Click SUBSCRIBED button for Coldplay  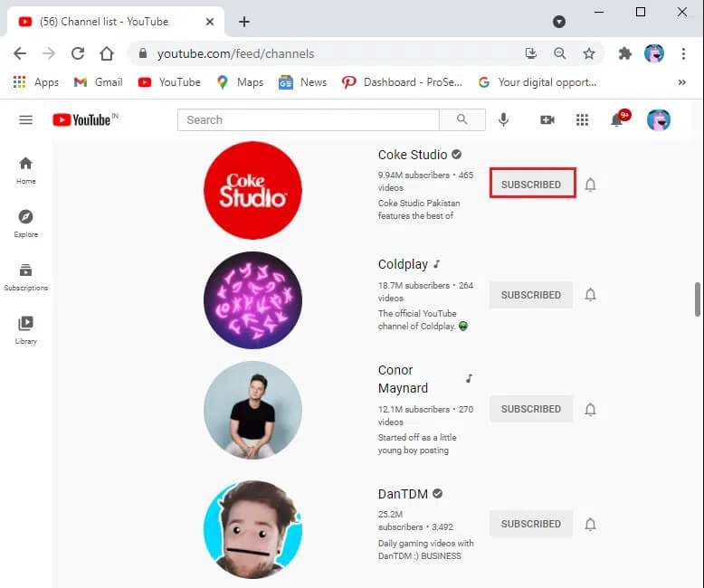pyautogui.click(x=531, y=295)
